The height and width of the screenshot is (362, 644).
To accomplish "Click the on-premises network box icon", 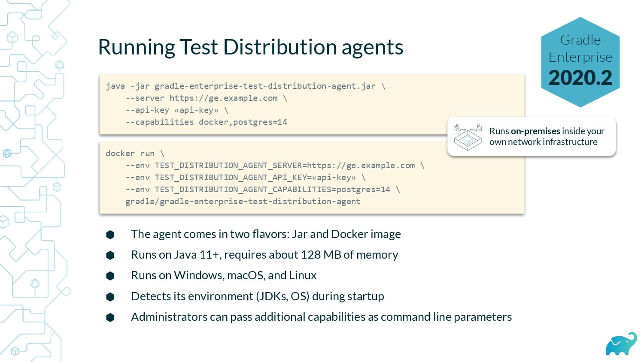I will tap(468, 137).
